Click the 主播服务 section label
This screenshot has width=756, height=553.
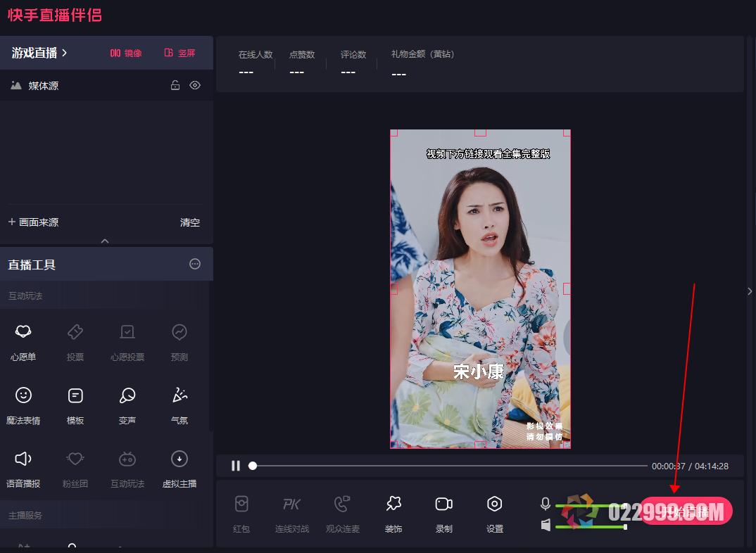[25, 516]
